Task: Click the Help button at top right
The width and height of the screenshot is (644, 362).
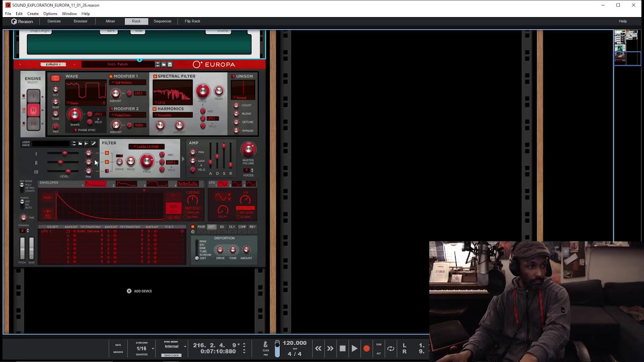Action: pyautogui.click(x=623, y=21)
